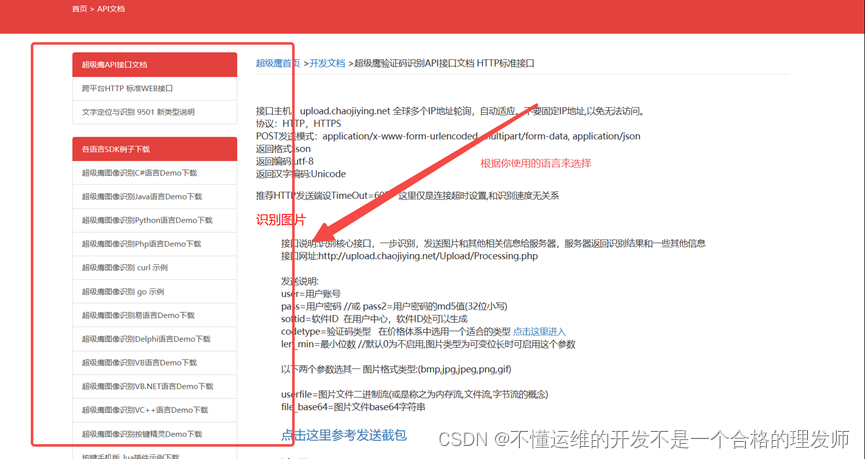Open 超级鹰图像识别Python语言Demo下载
Screen dimensions: 865x459
click(154, 220)
